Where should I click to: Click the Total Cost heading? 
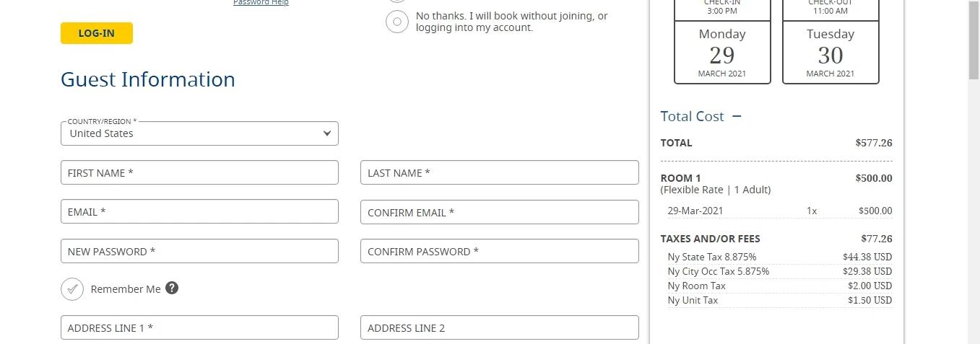692,116
